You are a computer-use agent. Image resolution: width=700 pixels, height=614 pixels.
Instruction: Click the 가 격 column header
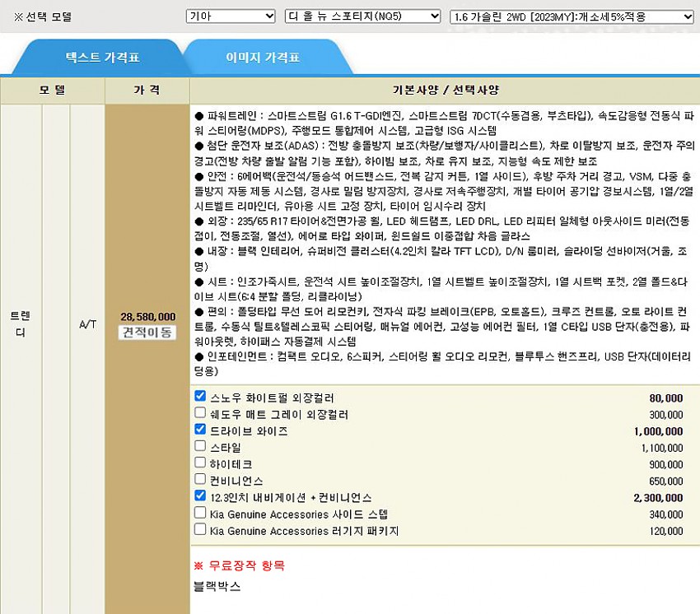[x=147, y=90]
